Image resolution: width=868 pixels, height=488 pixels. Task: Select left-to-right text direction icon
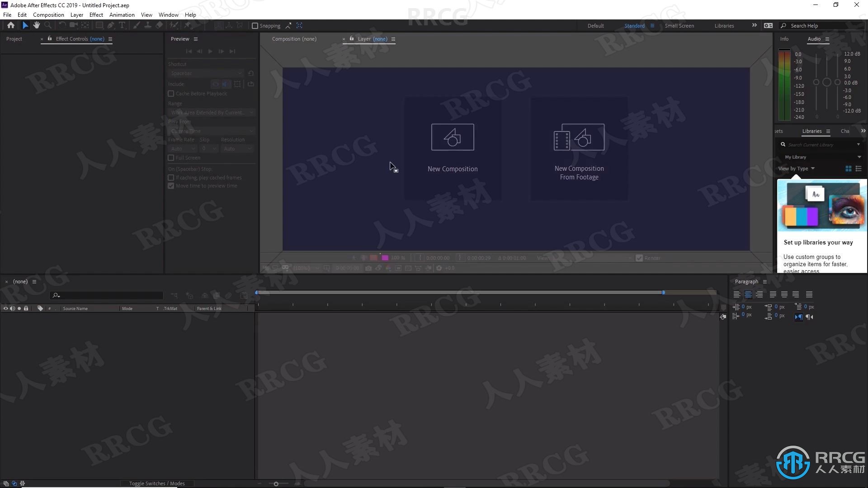click(799, 317)
